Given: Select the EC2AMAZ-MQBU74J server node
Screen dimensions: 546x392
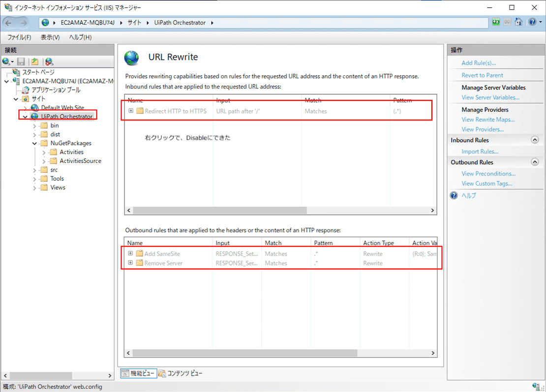Looking at the screenshot, I should click(68, 81).
